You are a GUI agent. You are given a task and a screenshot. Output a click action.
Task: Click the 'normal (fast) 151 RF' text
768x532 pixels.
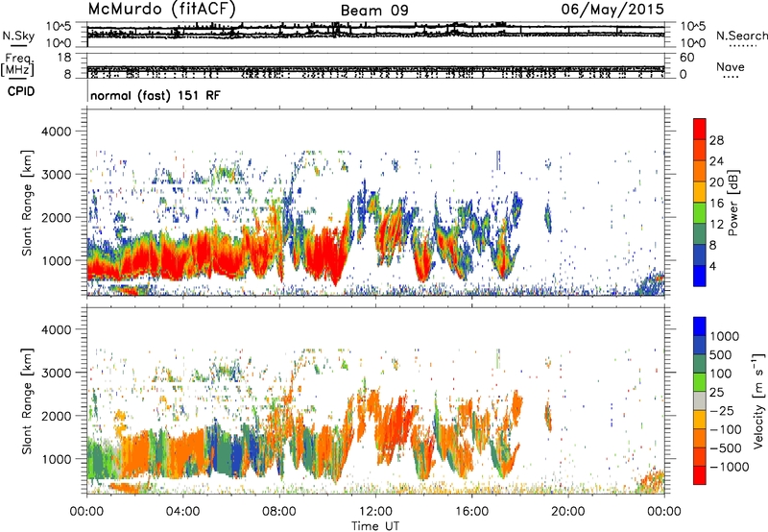point(156,95)
